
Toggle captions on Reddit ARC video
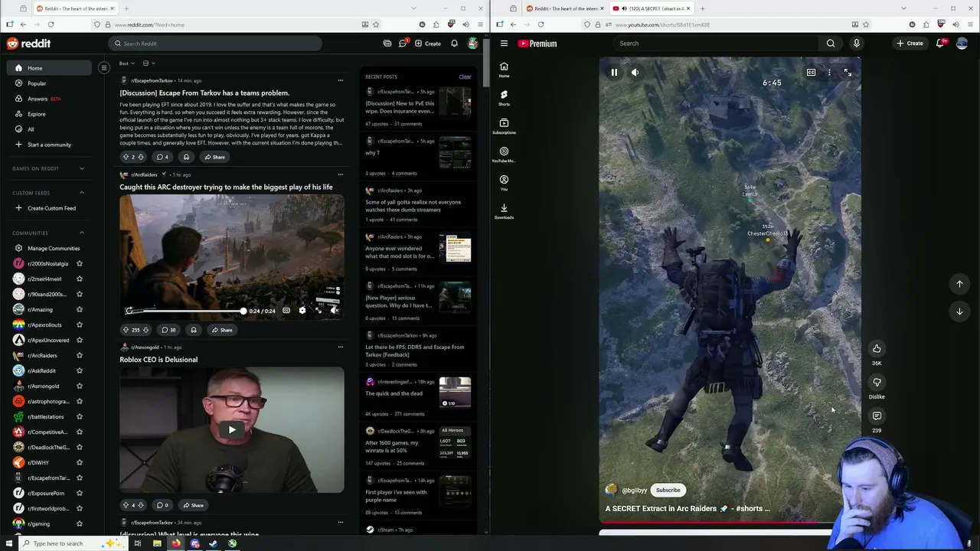point(286,311)
